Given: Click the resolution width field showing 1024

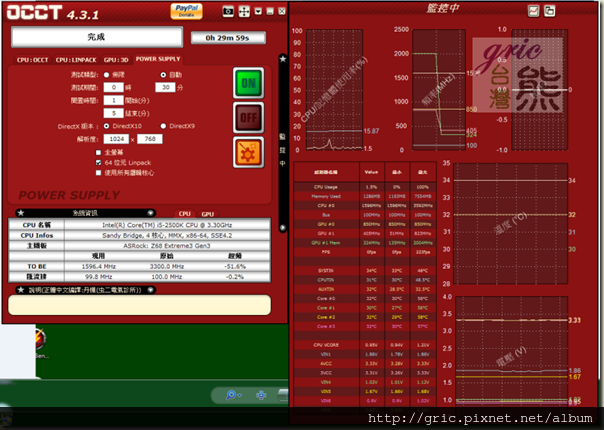Looking at the screenshot, I should click(116, 139).
